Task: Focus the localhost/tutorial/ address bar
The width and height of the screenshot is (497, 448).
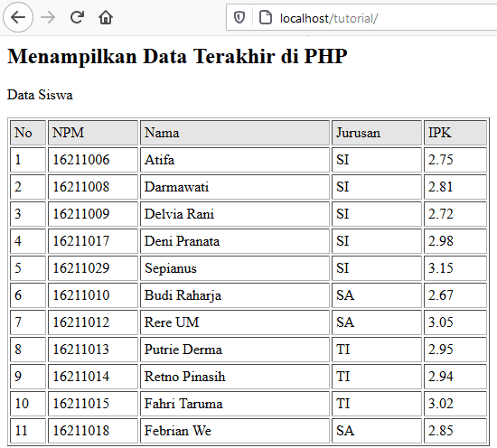Action: pos(361,17)
